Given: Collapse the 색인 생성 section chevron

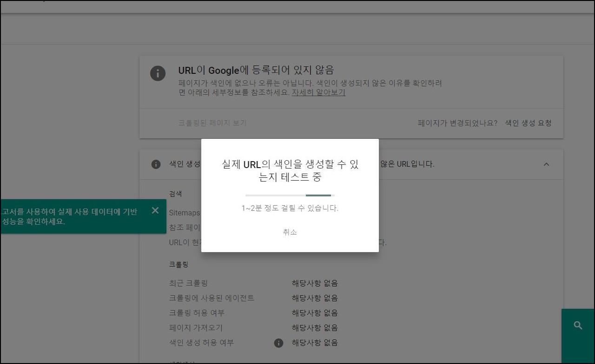Looking at the screenshot, I should pos(546,164).
